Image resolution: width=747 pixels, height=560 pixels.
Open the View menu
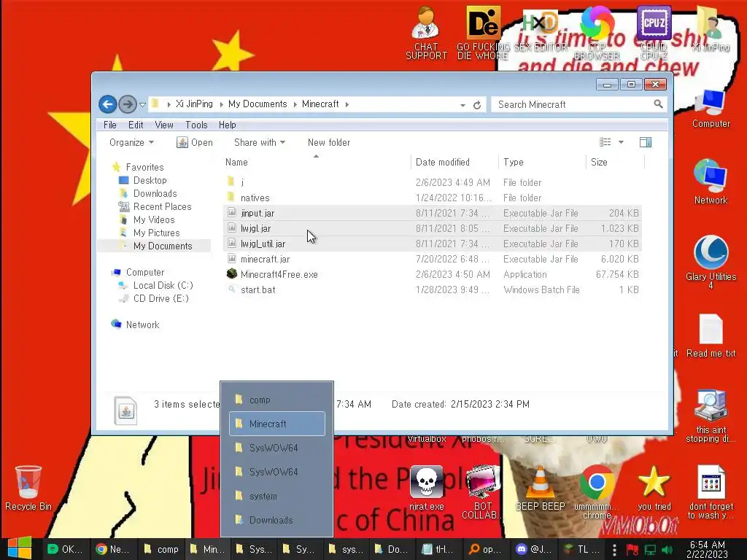164,125
